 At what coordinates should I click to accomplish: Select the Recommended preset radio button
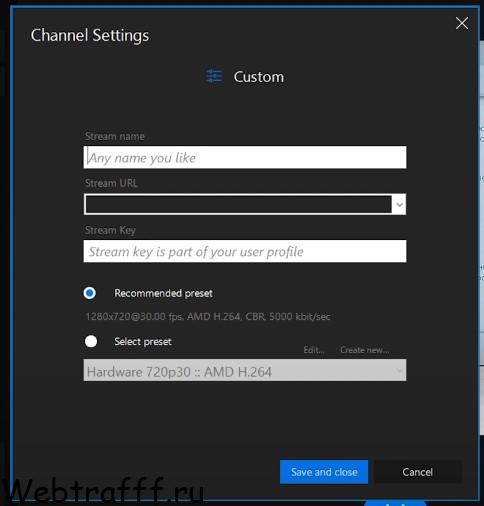[x=90, y=293]
